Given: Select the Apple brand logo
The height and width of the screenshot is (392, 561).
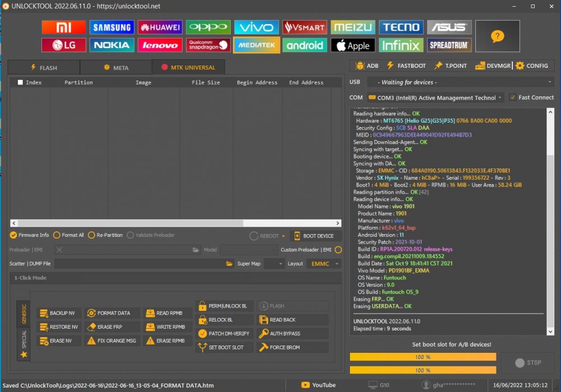Looking at the screenshot, I should [353, 45].
